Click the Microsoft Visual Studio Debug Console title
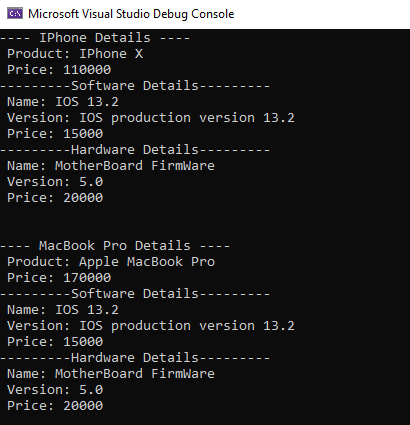Viewport: 410px width, 425px height. (131, 14)
